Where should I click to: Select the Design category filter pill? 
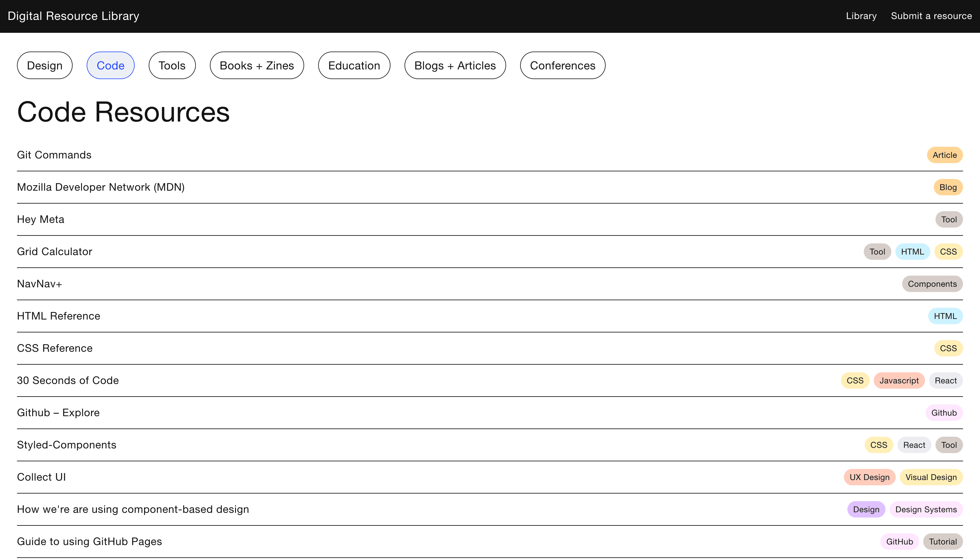pos(44,65)
